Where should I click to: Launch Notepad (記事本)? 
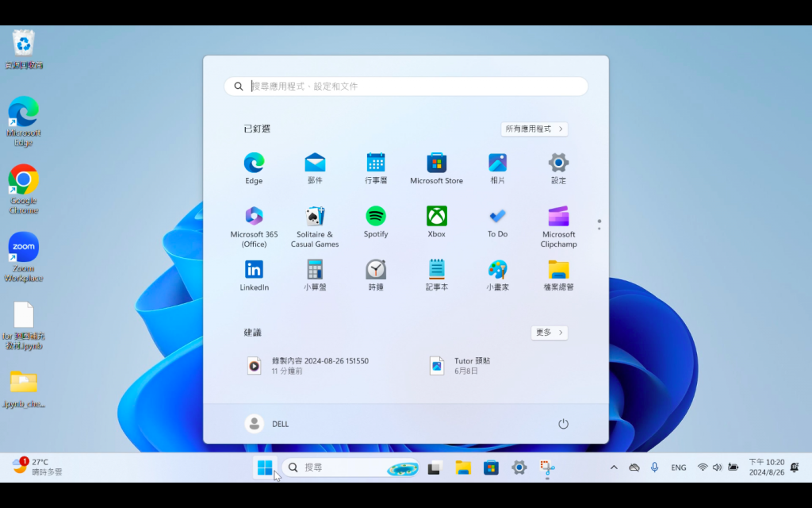click(437, 275)
